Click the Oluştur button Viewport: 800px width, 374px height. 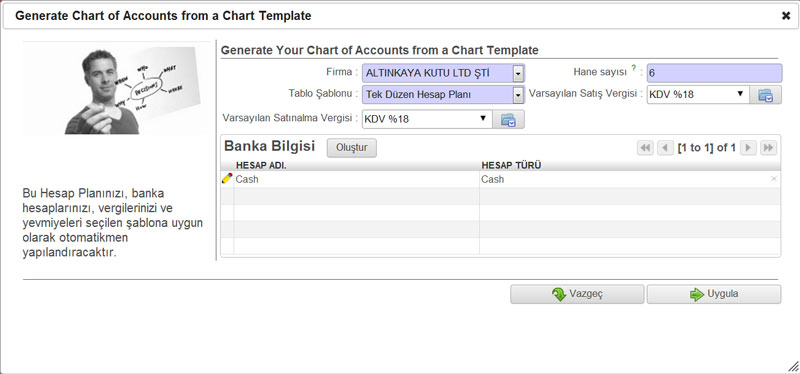point(352,148)
